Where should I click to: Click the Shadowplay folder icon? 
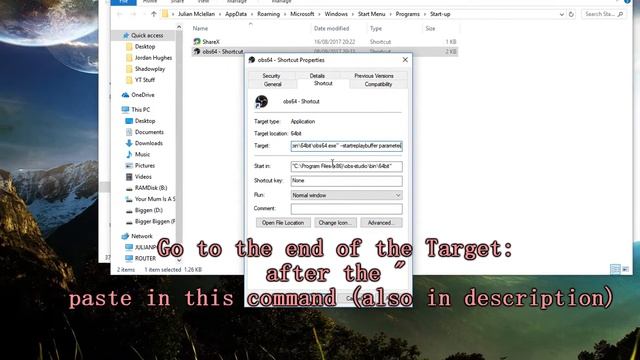(x=129, y=69)
